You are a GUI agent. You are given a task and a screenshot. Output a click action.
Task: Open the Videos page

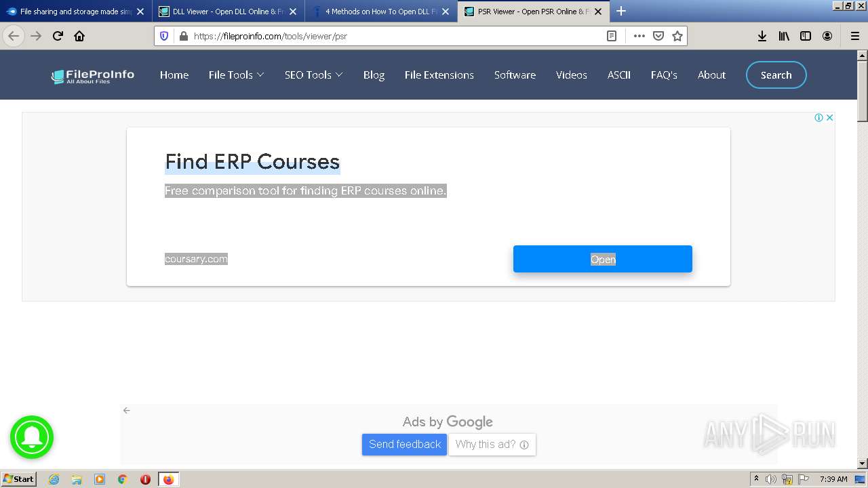point(572,75)
